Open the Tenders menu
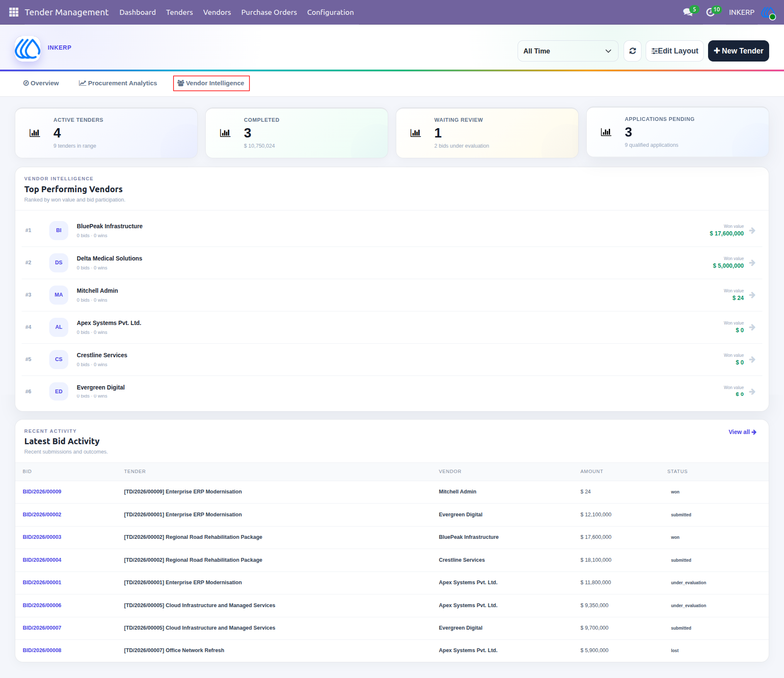This screenshot has width=784, height=678. click(x=179, y=12)
